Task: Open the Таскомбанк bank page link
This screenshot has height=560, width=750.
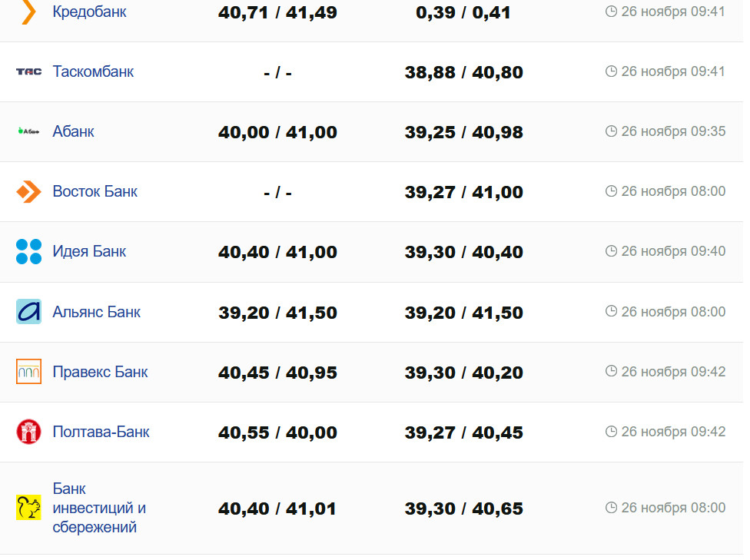Action: click(x=93, y=71)
